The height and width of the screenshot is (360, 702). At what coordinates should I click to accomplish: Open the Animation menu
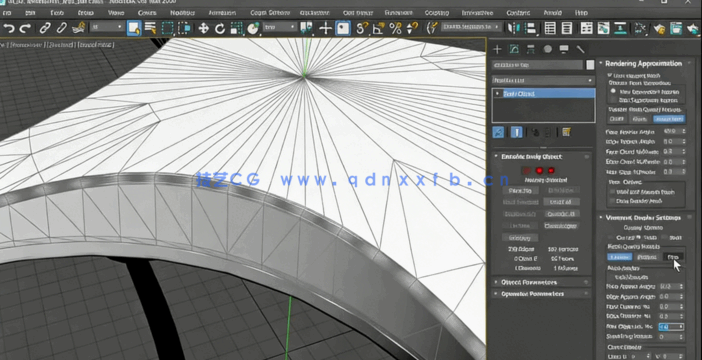tap(222, 13)
